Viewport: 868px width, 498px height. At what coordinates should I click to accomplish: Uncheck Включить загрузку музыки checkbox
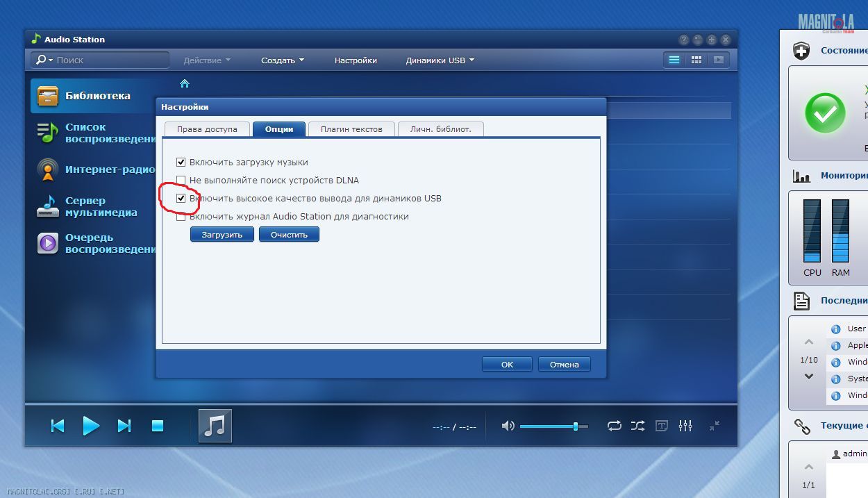(x=181, y=162)
